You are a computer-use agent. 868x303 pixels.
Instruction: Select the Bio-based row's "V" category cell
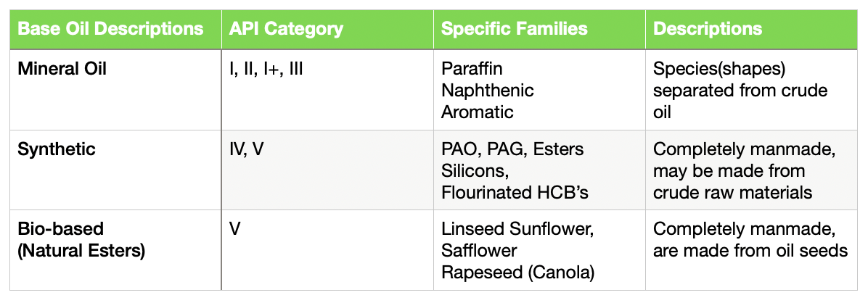coord(234,230)
